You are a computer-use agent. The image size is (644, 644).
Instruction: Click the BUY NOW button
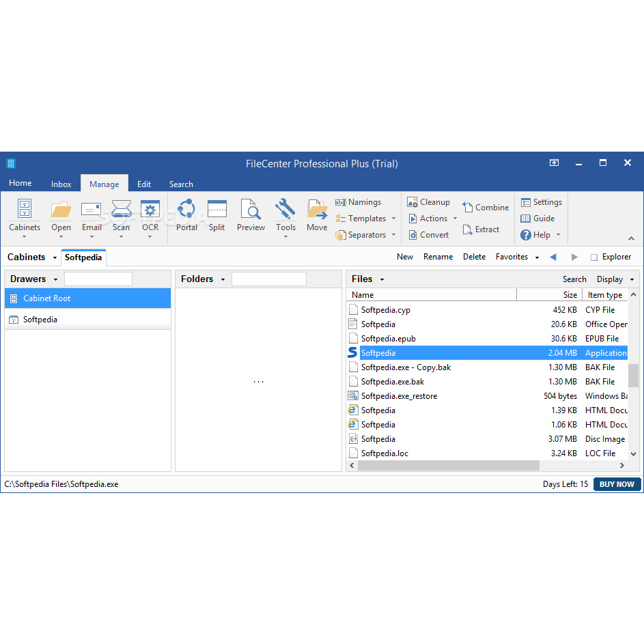coord(617,484)
